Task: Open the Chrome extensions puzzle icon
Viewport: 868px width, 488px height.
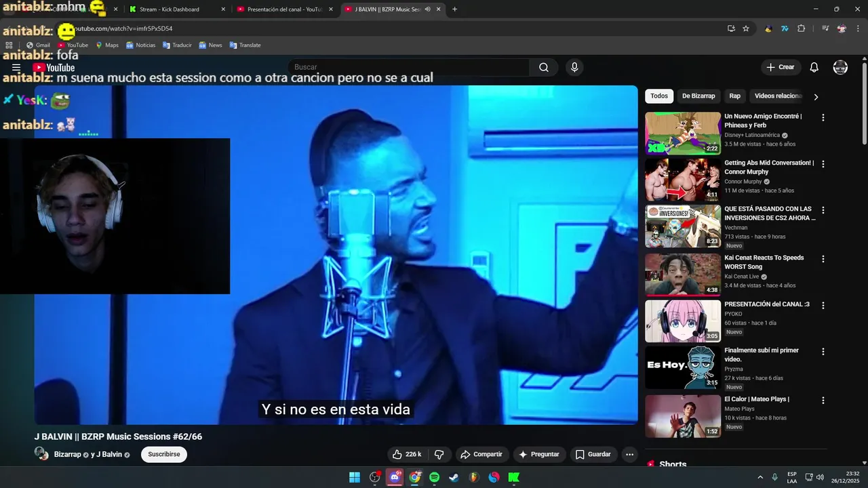Action: point(802,28)
